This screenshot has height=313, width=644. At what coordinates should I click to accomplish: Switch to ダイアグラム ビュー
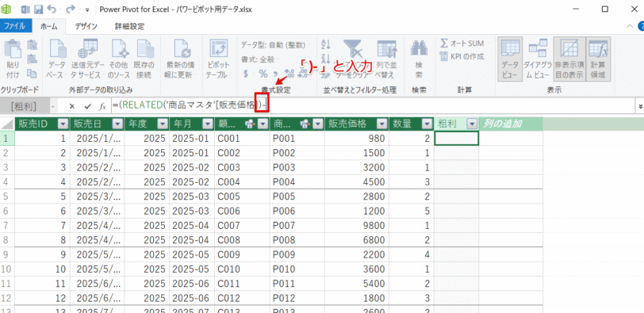click(538, 59)
